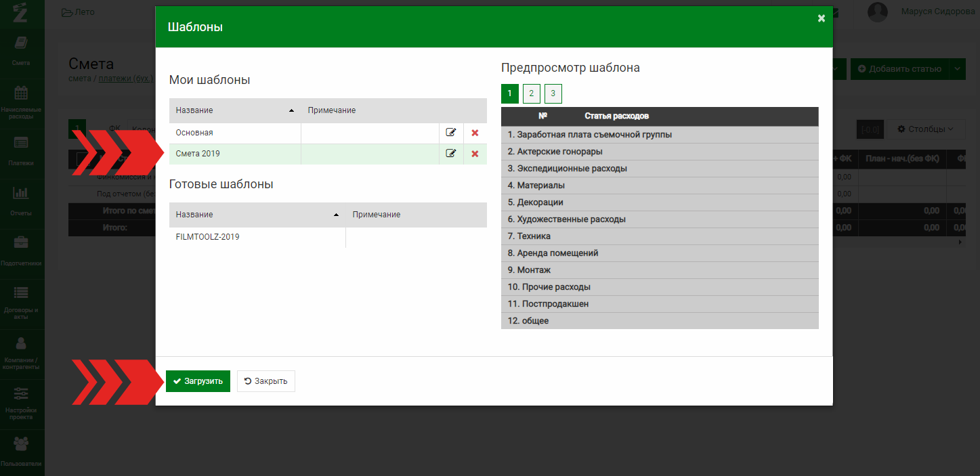The height and width of the screenshot is (476, 980).
Task: Close the Шаблоны dialog with X
Action: tap(821, 18)
